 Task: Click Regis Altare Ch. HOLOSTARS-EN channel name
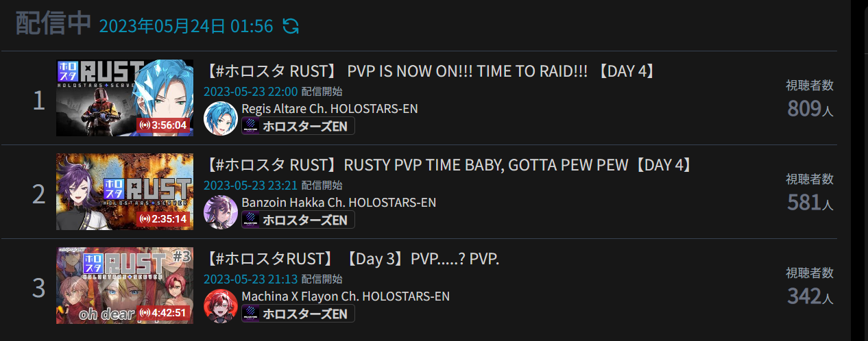pyautogui.click(x=329, y=109)
